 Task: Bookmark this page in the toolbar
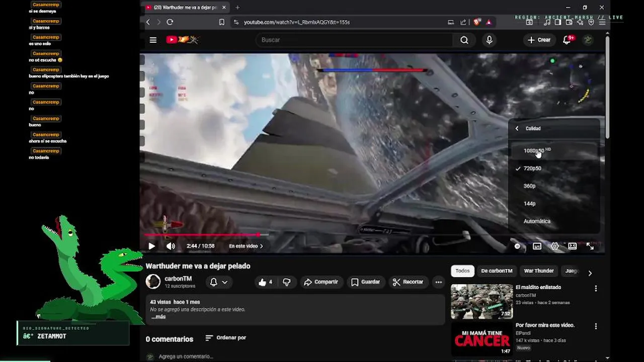pos(221,22)
